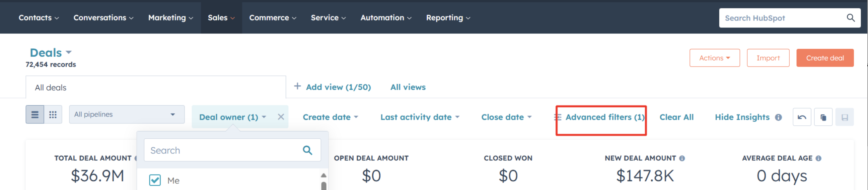Expand the Close date filter
Image resolution: width=868 pixels, height=190 pixels.
click(x=506, y=117)
